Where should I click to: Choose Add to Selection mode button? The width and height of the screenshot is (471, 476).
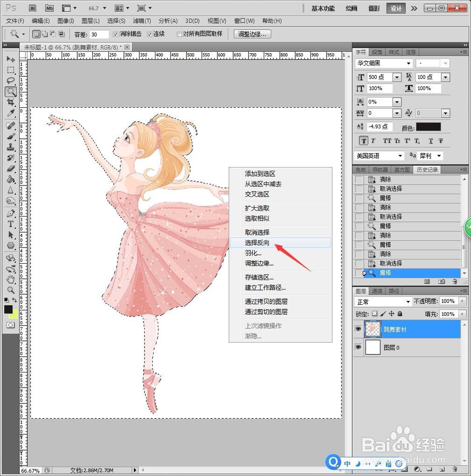pyautogui.click(x=45, y=34)
